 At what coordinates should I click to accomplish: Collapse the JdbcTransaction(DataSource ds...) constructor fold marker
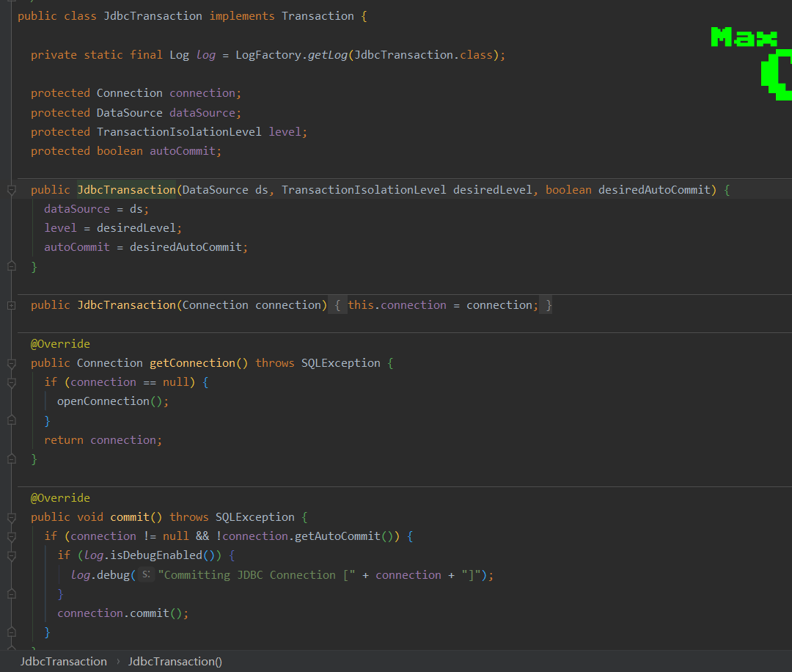click(12, 190)
